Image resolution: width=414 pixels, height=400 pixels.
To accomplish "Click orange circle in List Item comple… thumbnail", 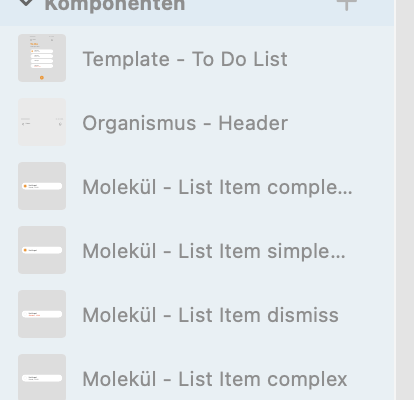I will (25, 186).
